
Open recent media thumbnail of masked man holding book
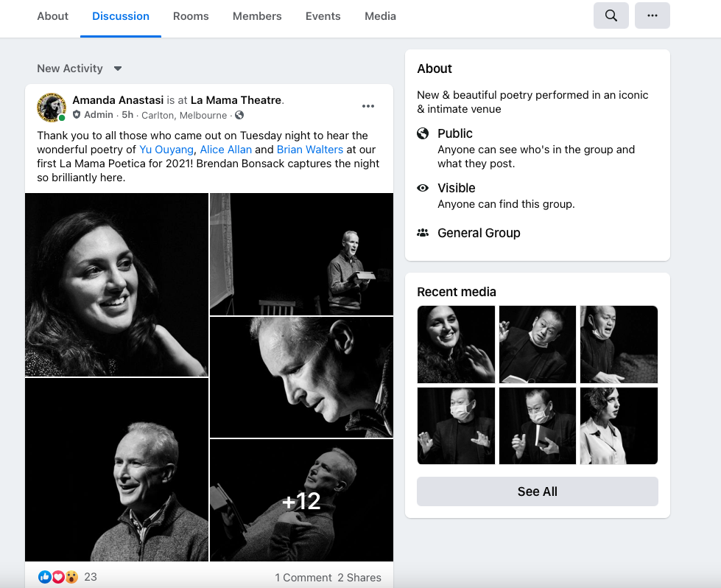click(x=537, y=426)
